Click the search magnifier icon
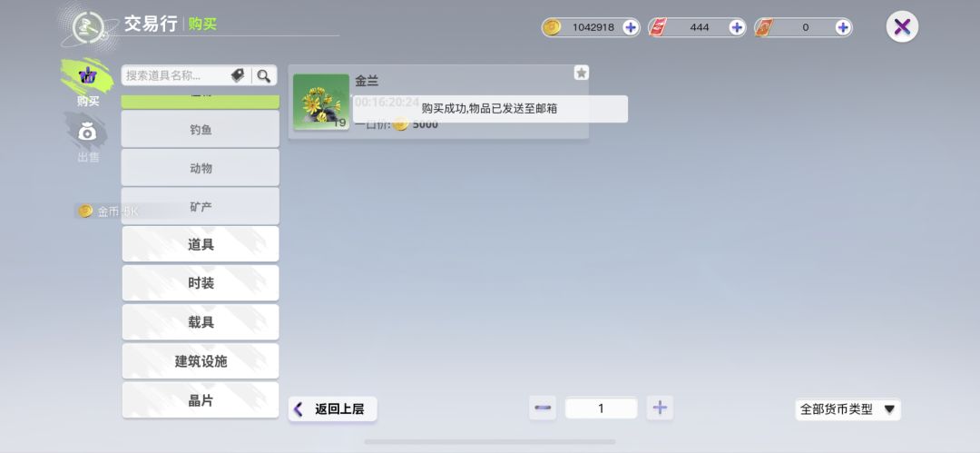 coord(264,75)
